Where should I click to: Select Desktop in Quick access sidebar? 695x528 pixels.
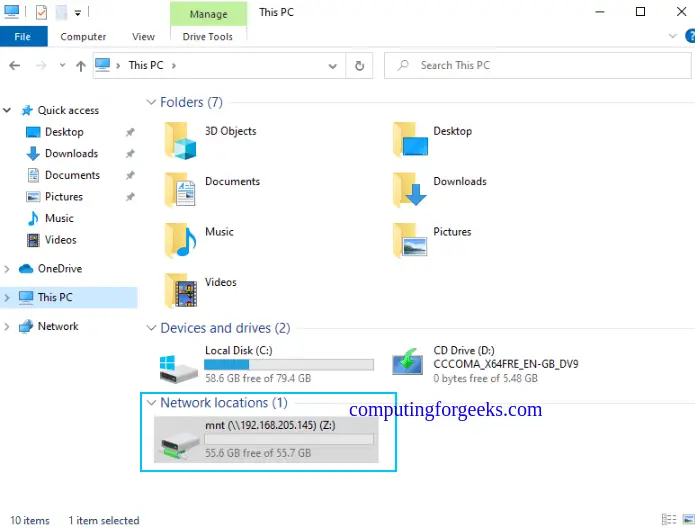(64, 132)
